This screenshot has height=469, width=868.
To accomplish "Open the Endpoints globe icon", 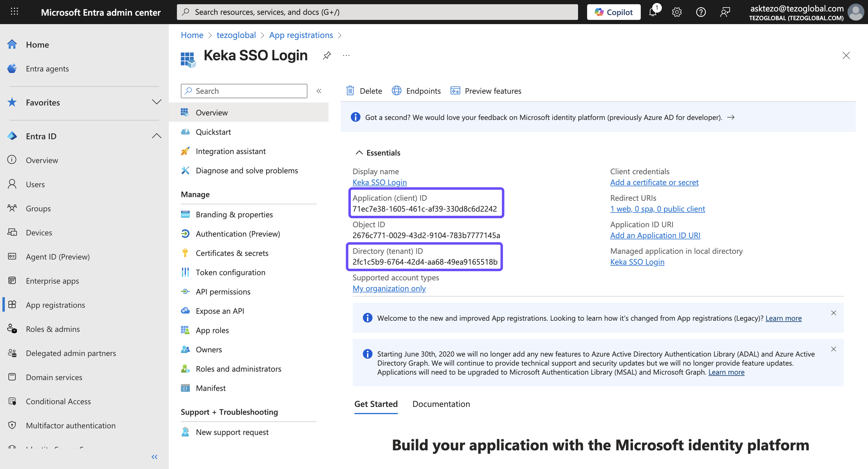I will 397,91.
